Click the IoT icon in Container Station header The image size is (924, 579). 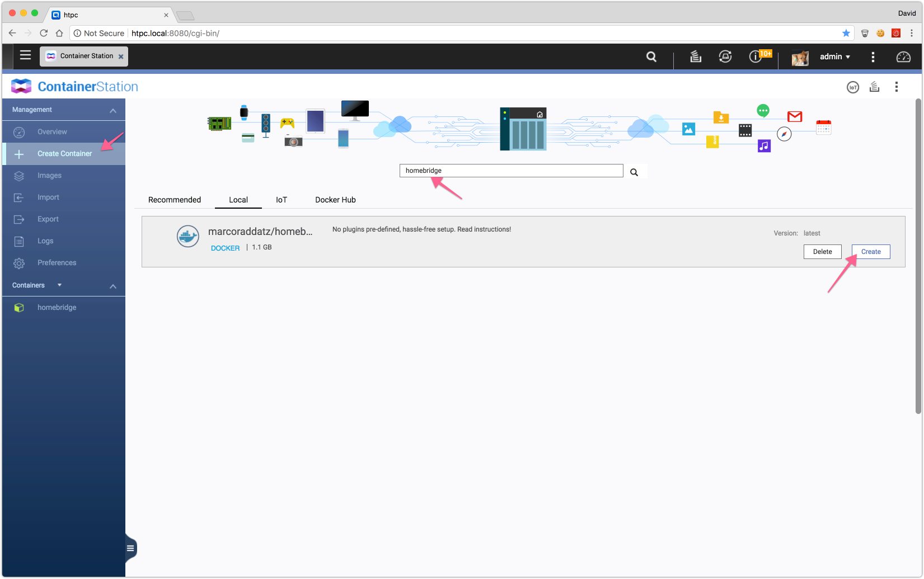[x=853, y=87]
